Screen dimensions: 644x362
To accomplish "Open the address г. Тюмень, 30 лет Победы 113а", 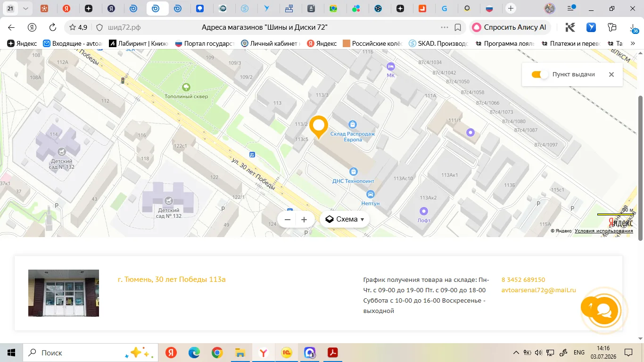I will pyautogui.click(x=172, y=280).
